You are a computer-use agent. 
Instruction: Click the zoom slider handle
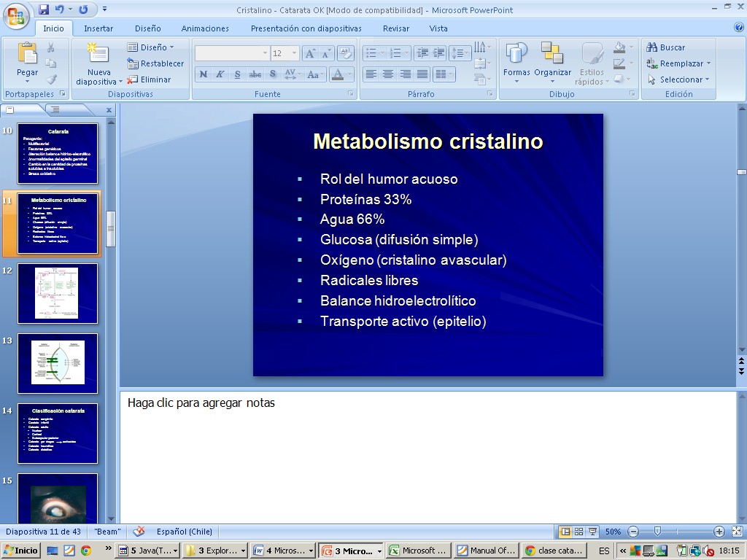click(x=657, y=532)
